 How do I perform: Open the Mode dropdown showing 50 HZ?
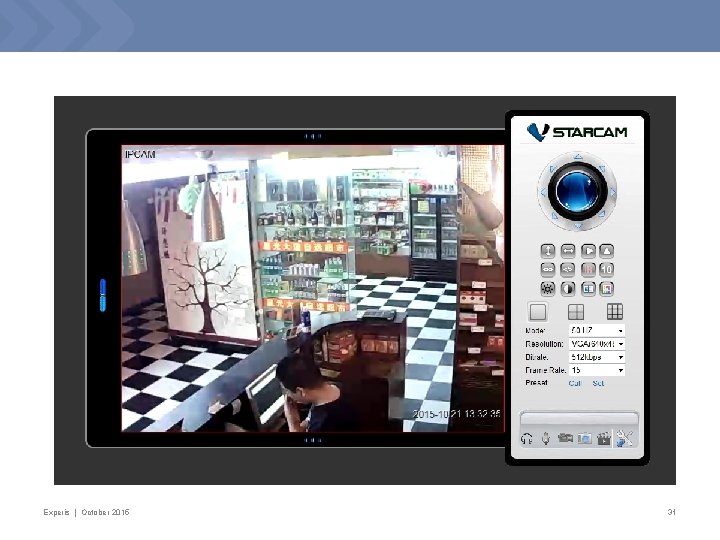pos(596,330)
